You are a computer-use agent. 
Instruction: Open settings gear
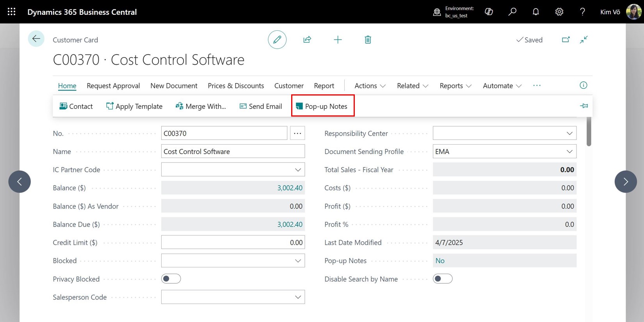559,12
